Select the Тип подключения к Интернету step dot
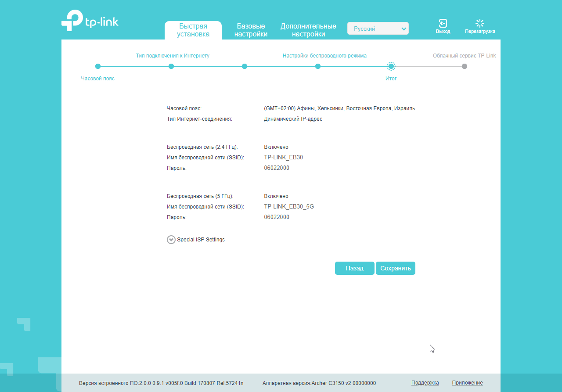Image resolution: width=562 pixels, height=392 pixels. click(x=171, y=66)
